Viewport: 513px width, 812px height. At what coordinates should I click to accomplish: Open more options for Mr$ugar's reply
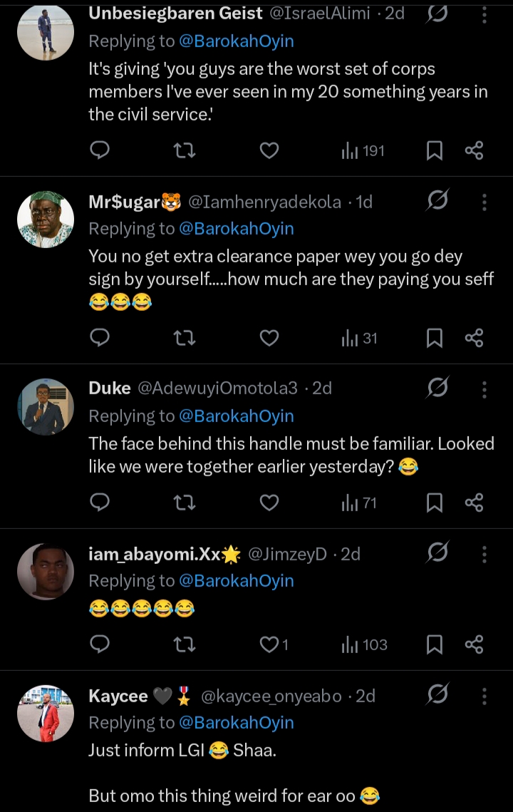[x=484, y=202]
